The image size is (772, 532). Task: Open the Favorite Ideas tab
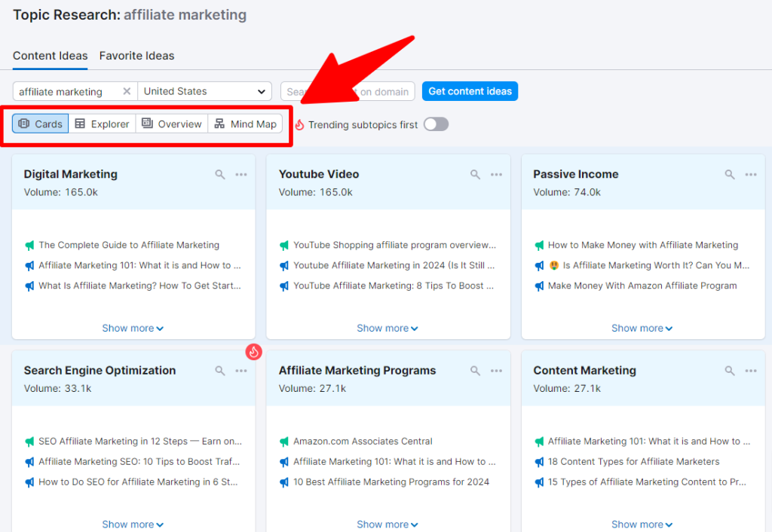pos(137,56)
